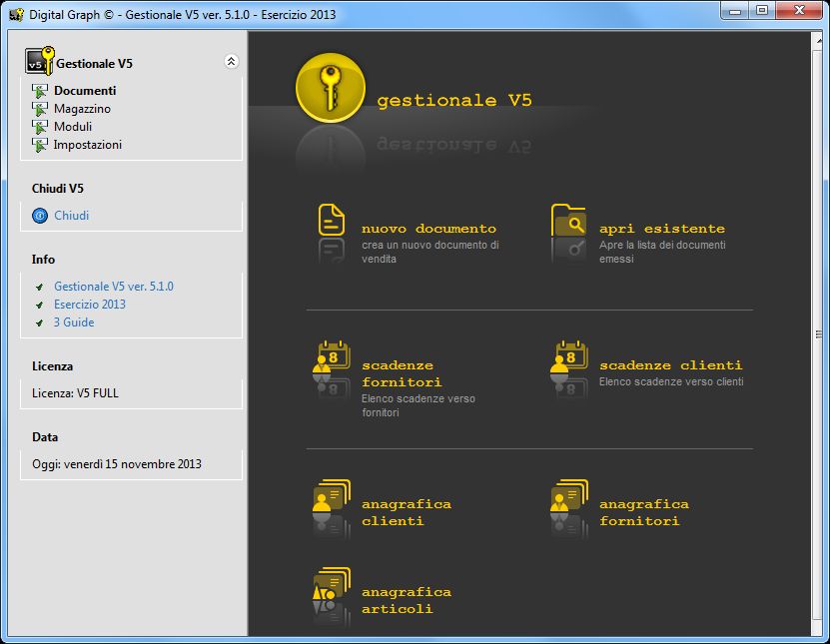Create a nuovo documento
Image resolution: width=830 pixels, height=644 pixels.
point(428,229)
